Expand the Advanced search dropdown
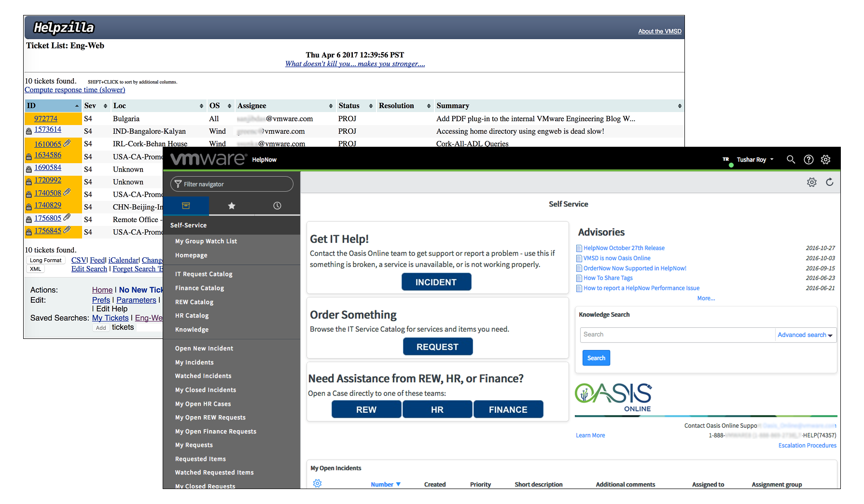Image resolution: width=864 pixels, height=504 pixels. click(805, 335)
